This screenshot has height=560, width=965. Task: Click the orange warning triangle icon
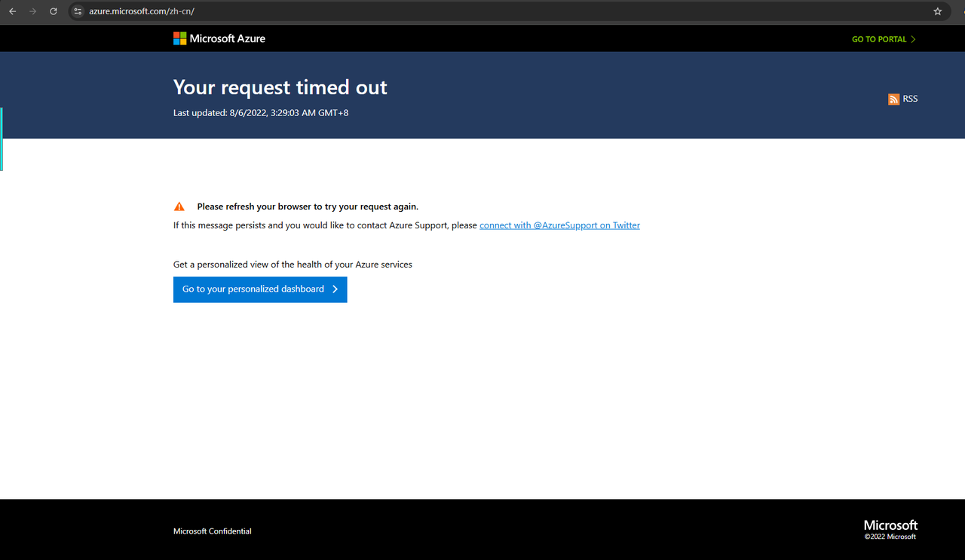coord(179,207)
